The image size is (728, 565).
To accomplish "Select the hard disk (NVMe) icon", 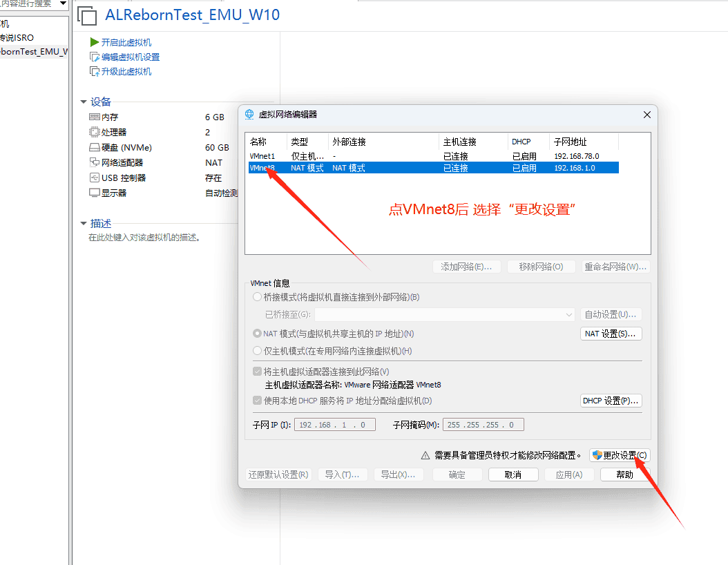I will [95, 148].
